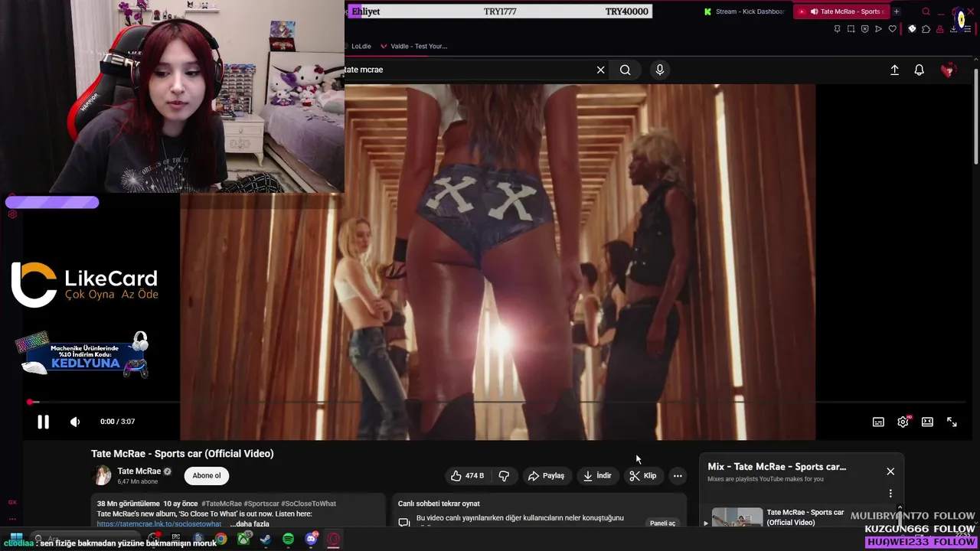Open the browser downloads arrow icon
The width and height of the screenshot is (980, 551).
tap(953, 29)
